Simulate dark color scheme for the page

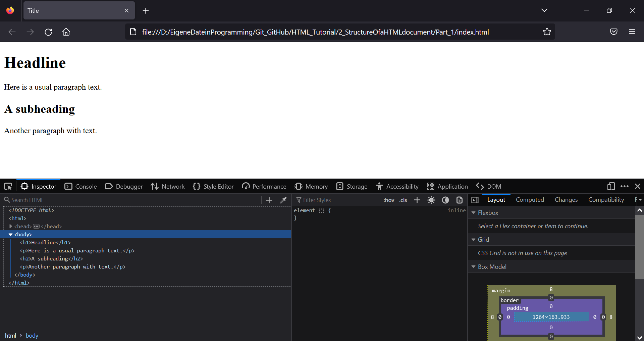[445, 200]
